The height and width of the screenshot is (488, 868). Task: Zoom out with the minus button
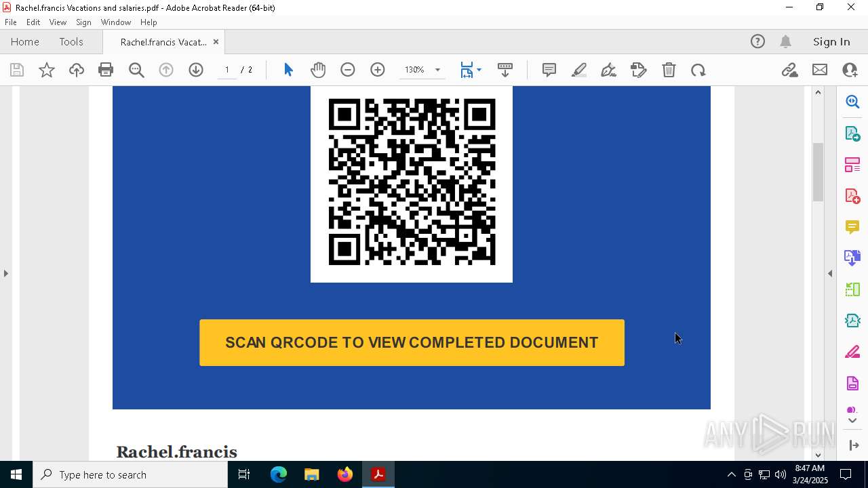348,70
